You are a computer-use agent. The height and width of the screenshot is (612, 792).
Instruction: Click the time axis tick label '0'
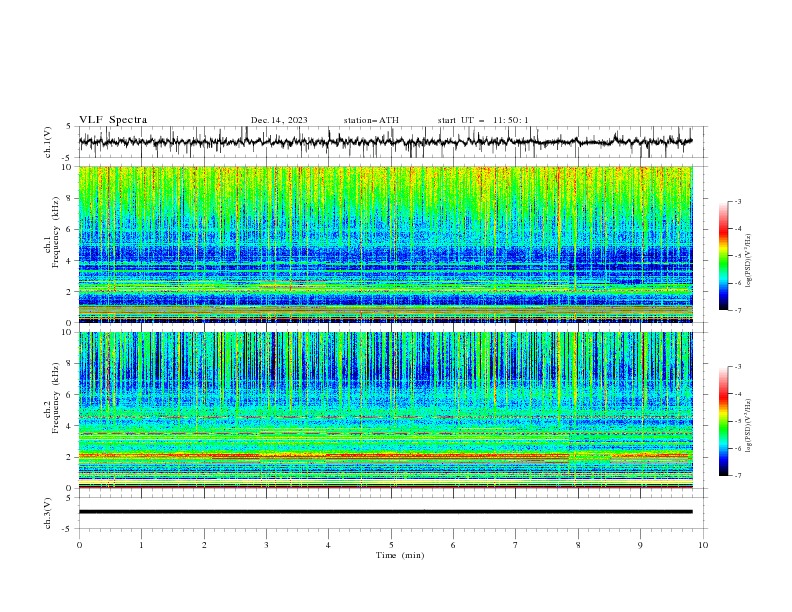coord(79,545)
